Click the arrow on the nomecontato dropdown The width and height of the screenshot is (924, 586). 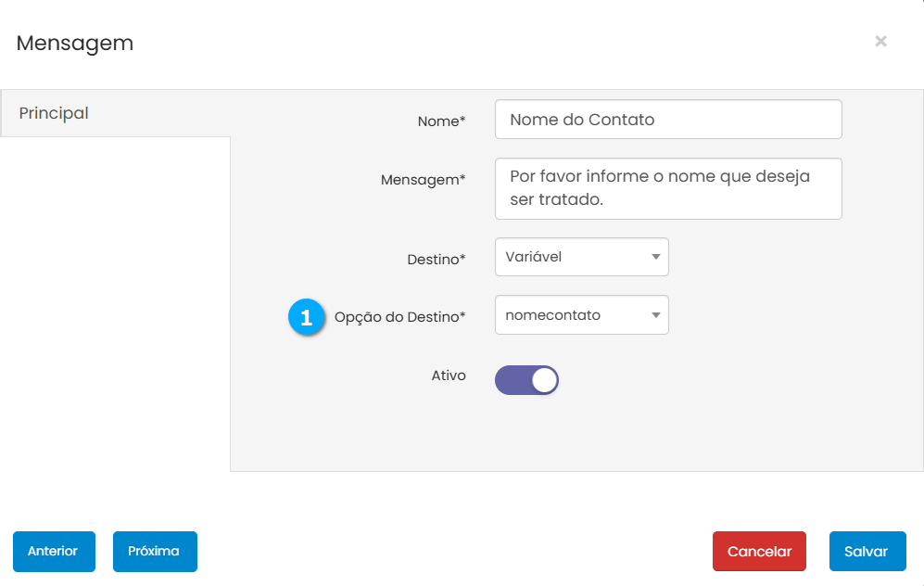(x=655, y=315)
